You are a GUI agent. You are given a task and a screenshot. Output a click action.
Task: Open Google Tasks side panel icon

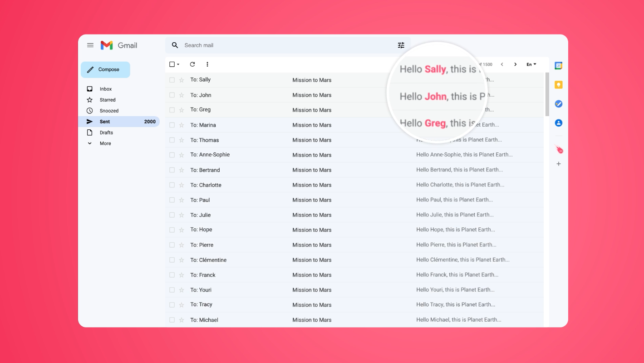point(559,104)
